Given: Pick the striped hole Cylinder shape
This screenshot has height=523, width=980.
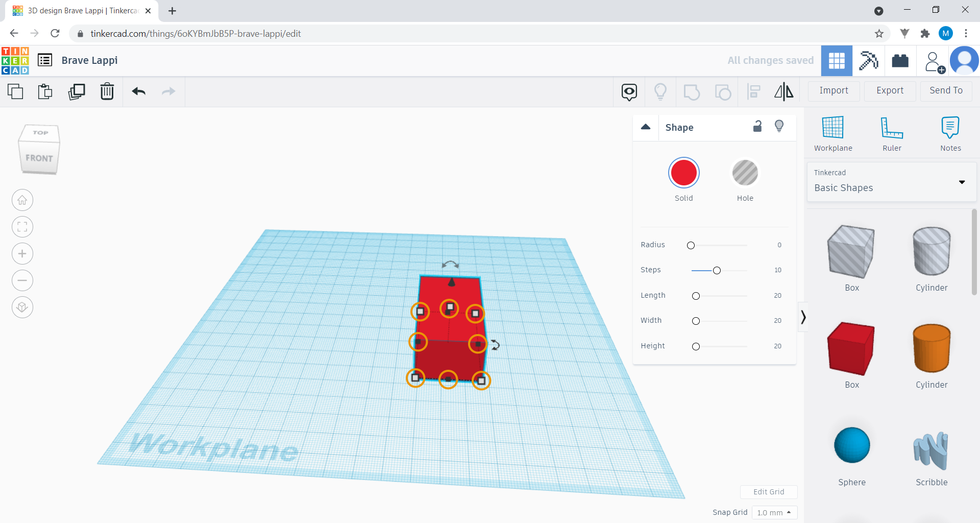Looking at the screenshot, I should click(x=932, y=252).
